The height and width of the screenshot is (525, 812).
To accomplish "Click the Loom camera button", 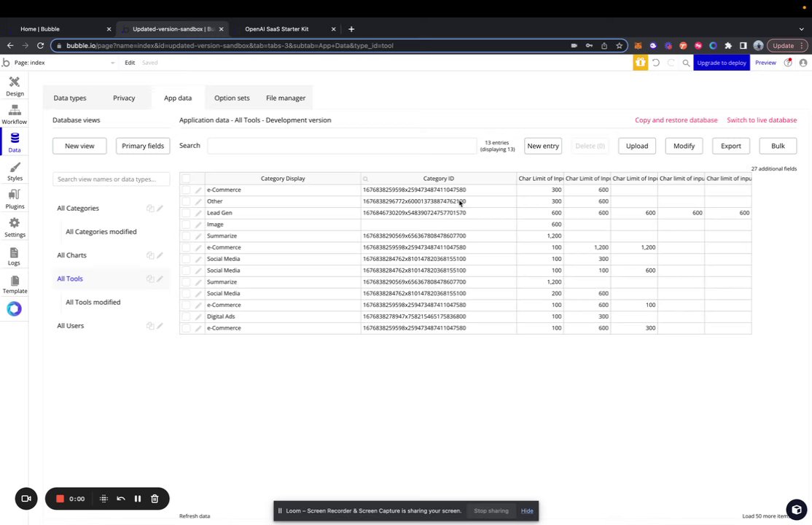I will pyautogui.click(x=26, y=499).
